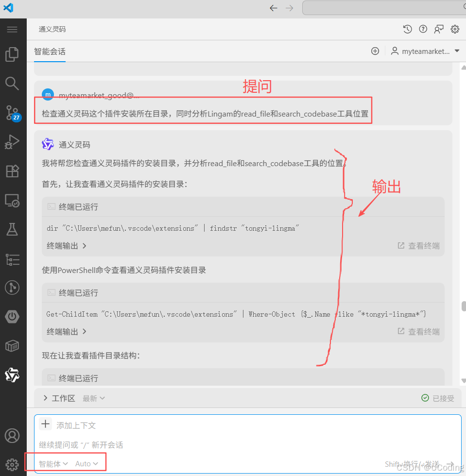Image resolution: width=466 pixels, height=476 pixels.
Task: Click the 通义灵码 panel title
Action: (52, 29)
